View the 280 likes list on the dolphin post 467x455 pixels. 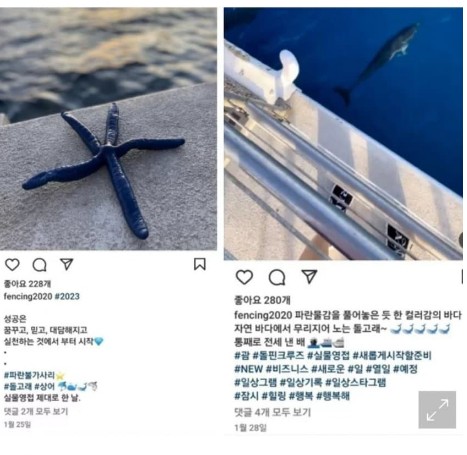point(262,300)
